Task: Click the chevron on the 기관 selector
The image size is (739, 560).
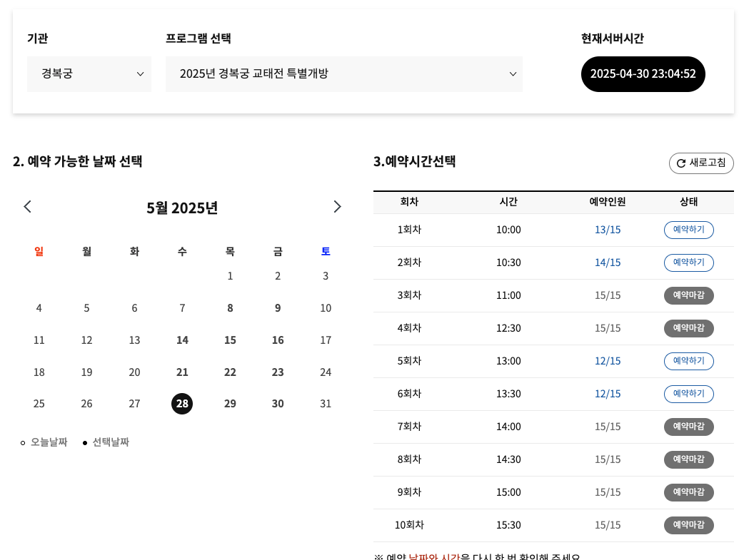Action: (140, 73)
